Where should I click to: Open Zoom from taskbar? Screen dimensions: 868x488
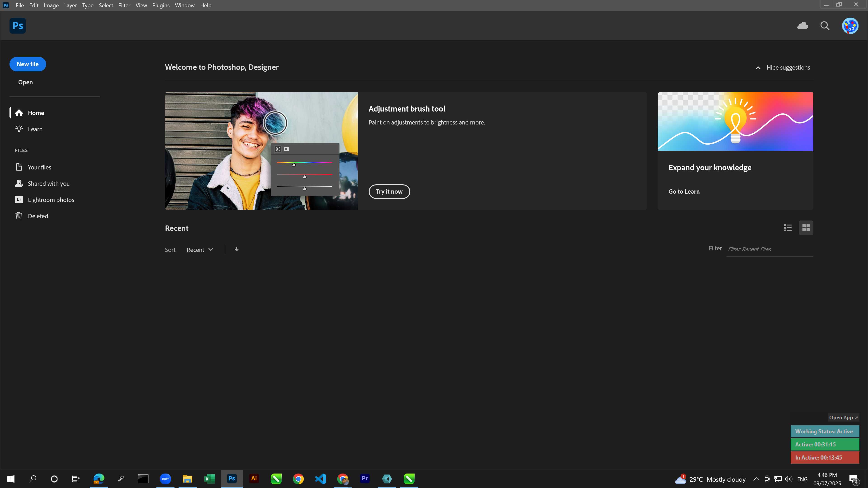coord(165,479)
